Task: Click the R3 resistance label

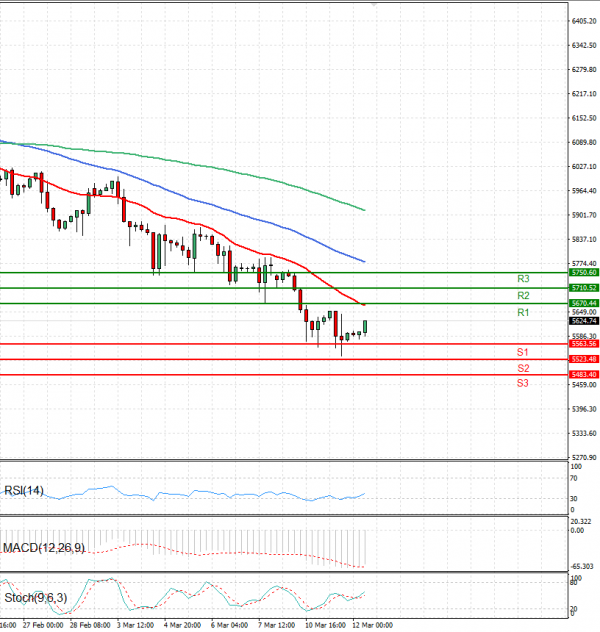Action: click(x=523, y=279)
